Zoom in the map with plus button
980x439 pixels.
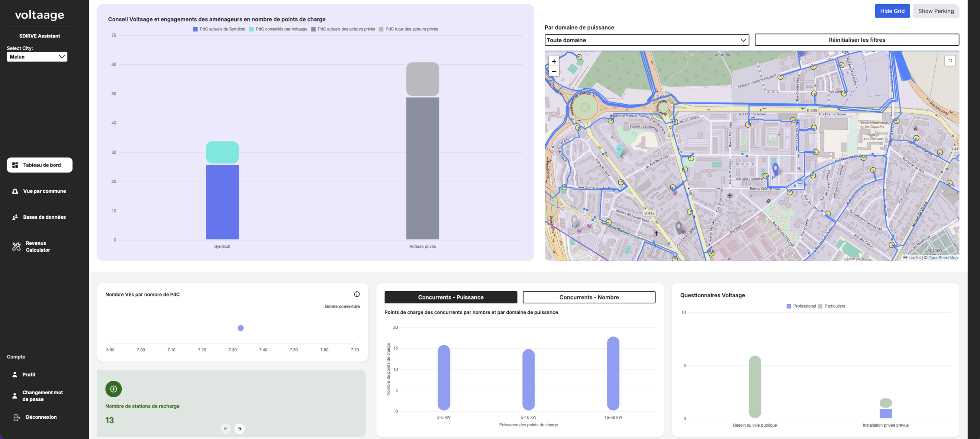[554, 61]
